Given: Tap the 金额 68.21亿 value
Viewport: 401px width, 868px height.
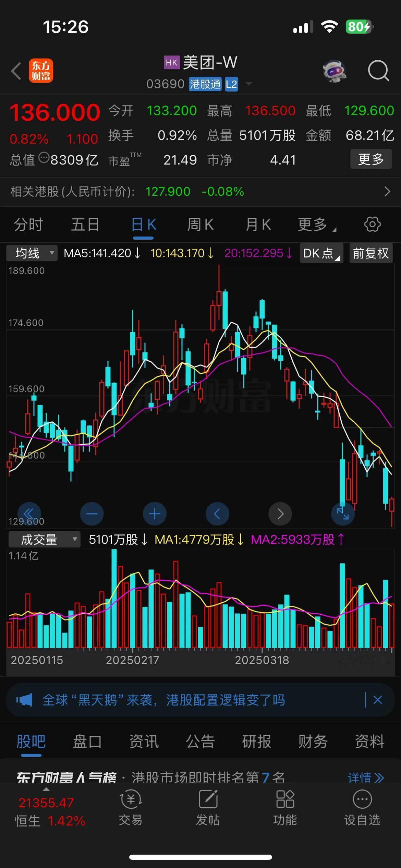Looking at the screenshot, I should pos(370,135).
